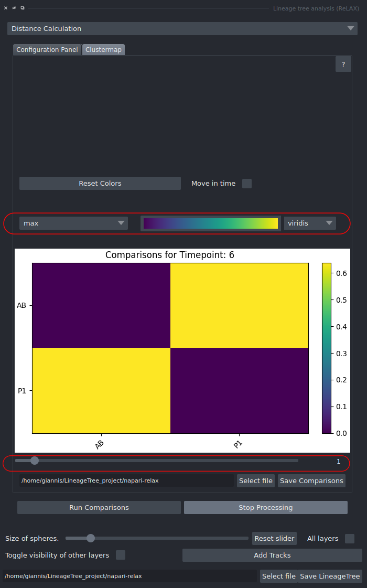Open the help question mark button
This screenshot has height=588, width=367.
tap(343, 64)
